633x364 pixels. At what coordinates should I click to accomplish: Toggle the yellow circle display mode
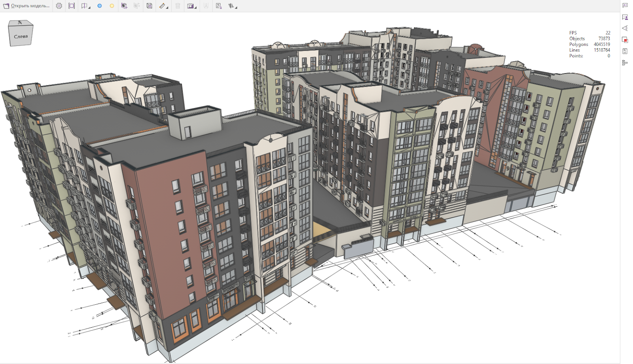click(x=112, y=6)
